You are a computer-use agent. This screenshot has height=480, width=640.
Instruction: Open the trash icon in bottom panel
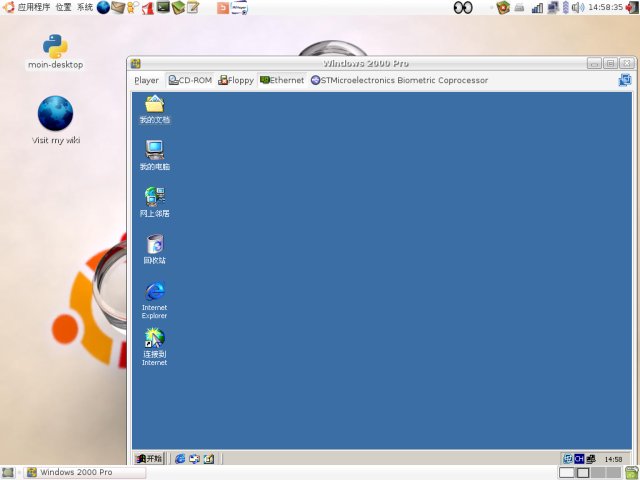coord(632,473)
